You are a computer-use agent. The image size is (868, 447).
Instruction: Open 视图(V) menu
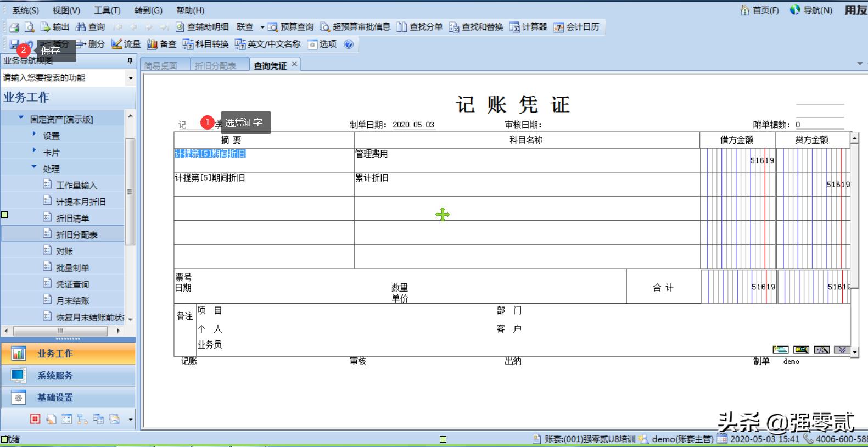pyautogui.click(x=66, y=10)
